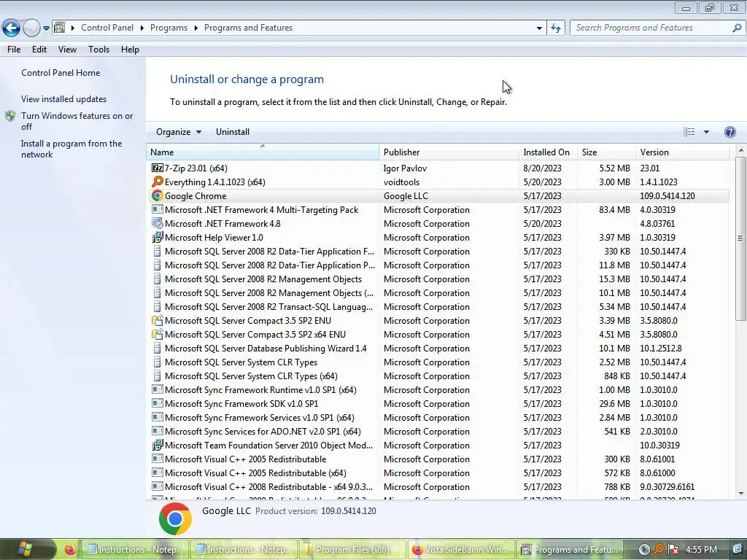Select Microsoft .NET Framework 4.8 icon
747x560 pixels.
click(158, 223)
